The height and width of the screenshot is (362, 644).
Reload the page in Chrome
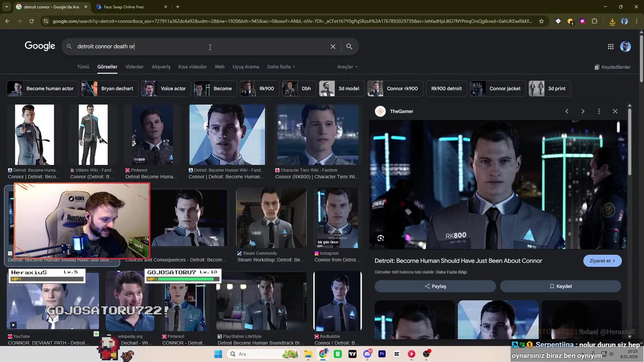pyautogui.click(x=31, y=21)
